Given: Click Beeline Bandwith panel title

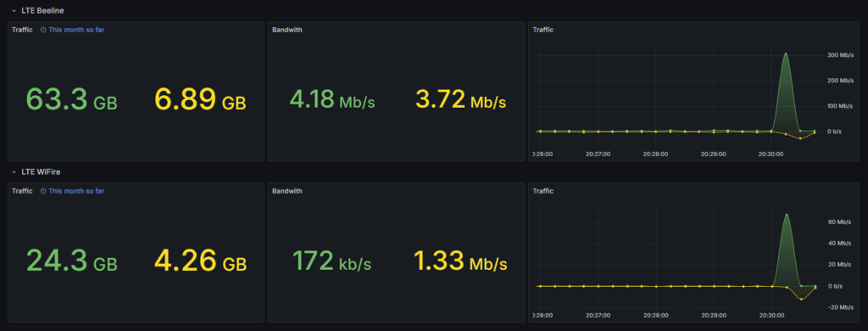Looking at the screenshot, I should click(287, 30).
